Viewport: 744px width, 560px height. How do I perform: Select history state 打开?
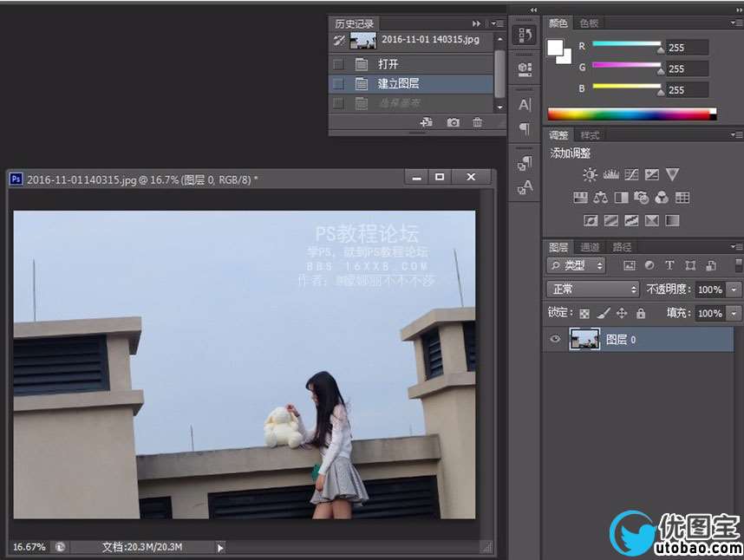click(x=411, y=64)
